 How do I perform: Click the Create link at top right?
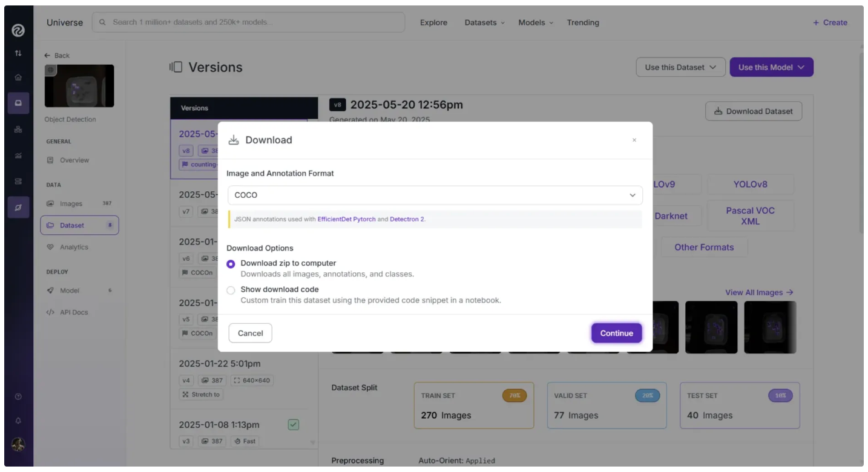click(x=830, y=22)
